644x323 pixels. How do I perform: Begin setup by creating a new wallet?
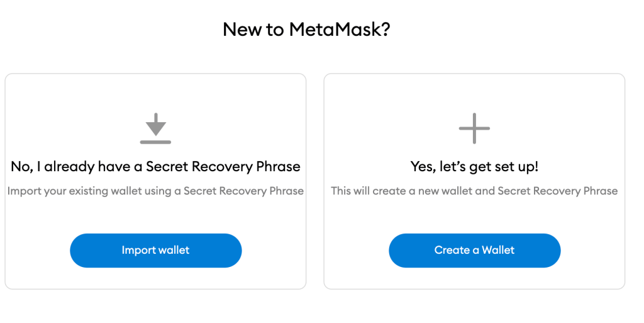click(474, 250)
